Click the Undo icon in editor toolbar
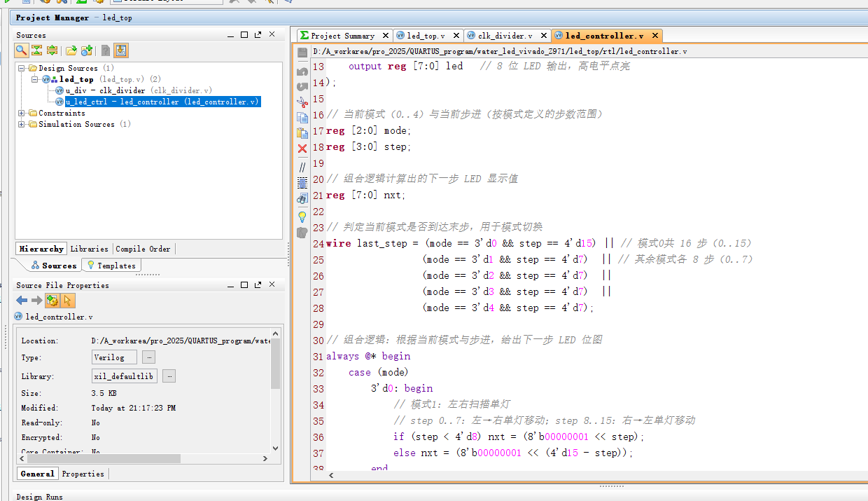 point(302,71)
